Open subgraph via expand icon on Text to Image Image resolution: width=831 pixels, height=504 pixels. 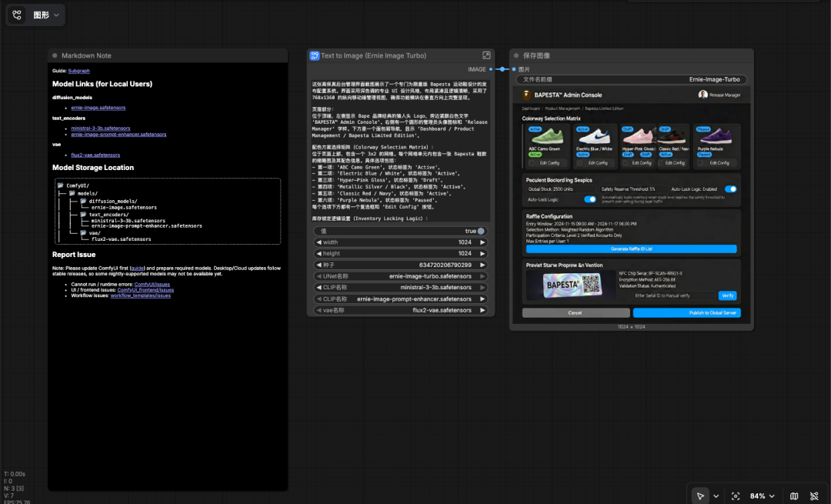tap(486, 55)
